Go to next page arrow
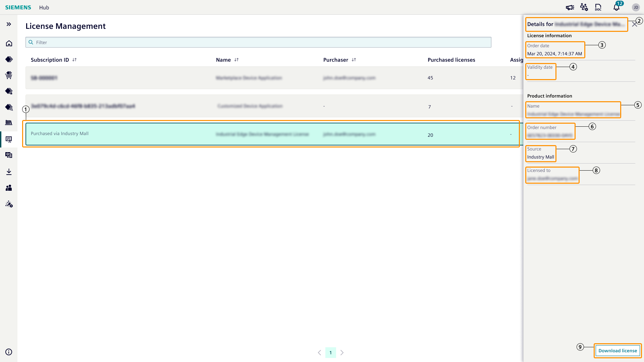 (x=342, y=353)
